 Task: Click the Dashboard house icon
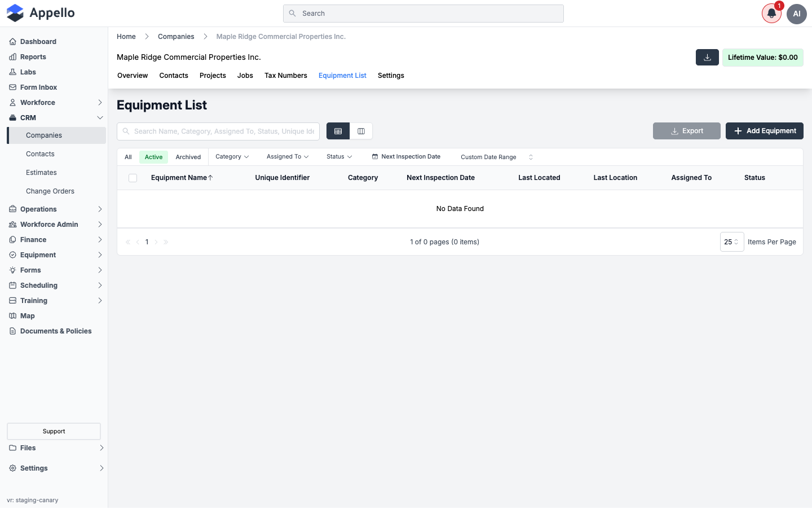12,42
